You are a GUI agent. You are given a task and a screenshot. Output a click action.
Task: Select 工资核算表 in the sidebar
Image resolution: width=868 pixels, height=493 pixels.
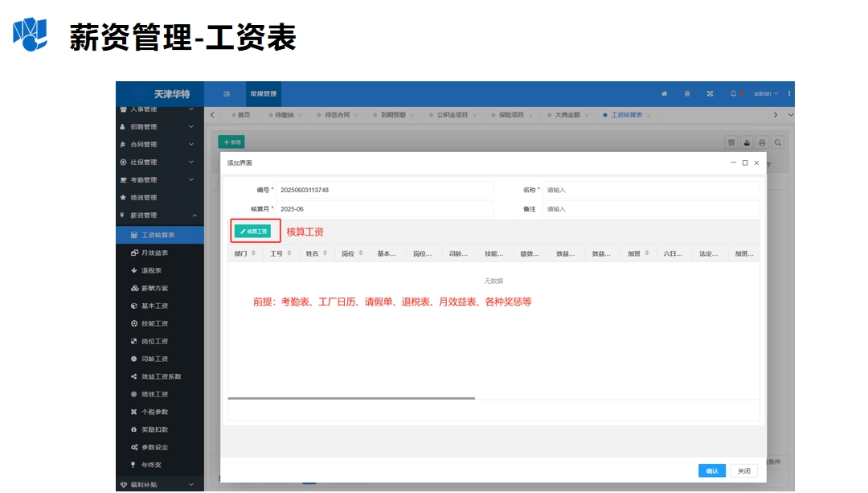160,235
